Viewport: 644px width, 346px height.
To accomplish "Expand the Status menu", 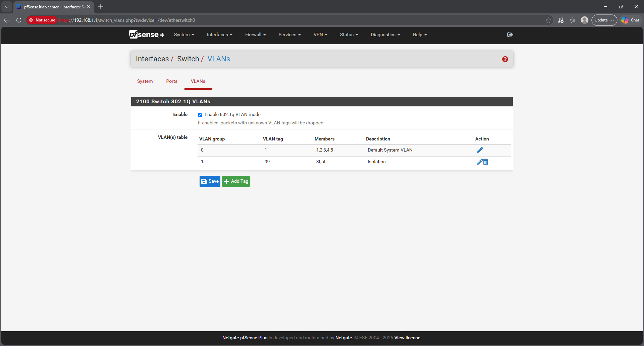I will (349, 35).
